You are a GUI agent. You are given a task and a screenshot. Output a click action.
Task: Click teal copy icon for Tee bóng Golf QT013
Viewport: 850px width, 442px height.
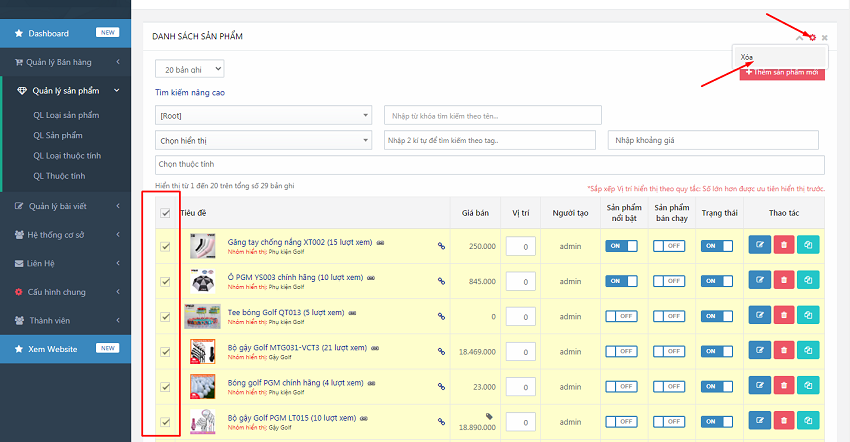807,316
